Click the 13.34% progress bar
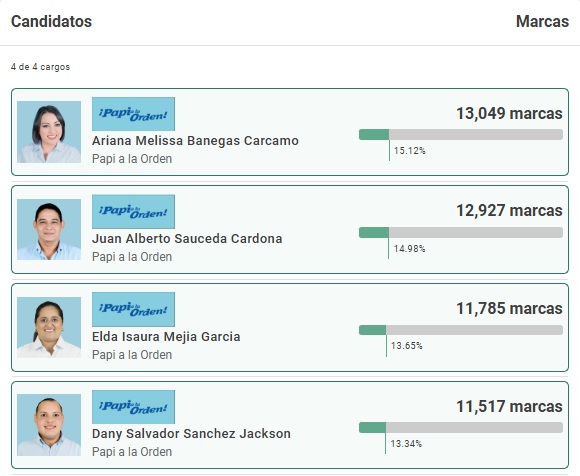The height and width of the screenshot is (476, 580). point(461,428)
